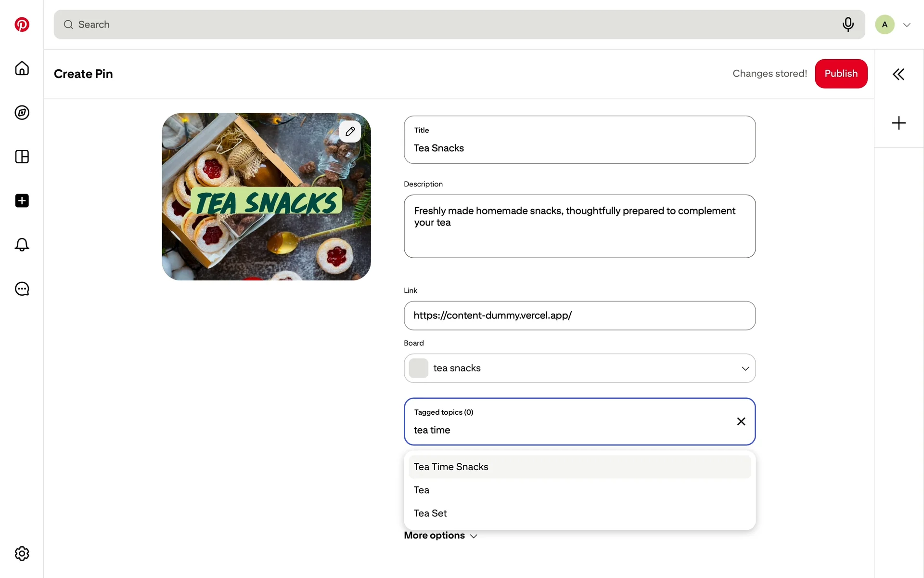Screen dimensions: 924x578
Task: Select the Tea Time Snacks topic suggestion
Action: (579, 467)
